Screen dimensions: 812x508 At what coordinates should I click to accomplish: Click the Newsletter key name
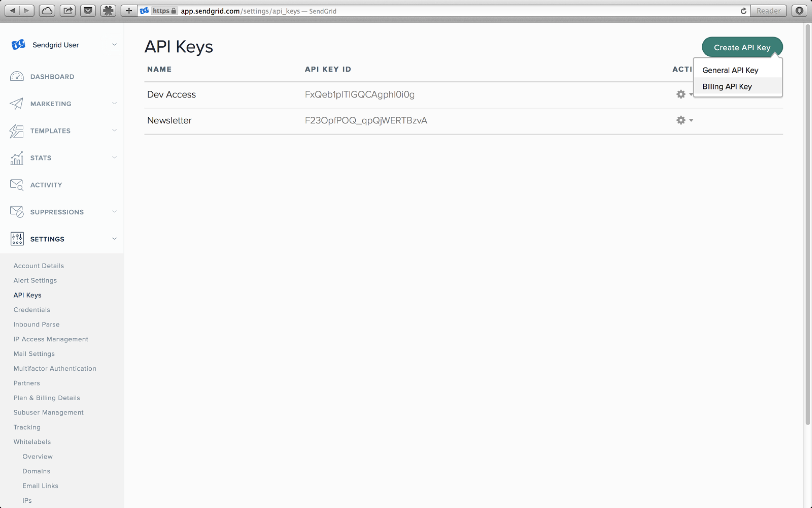click(169, 120)
